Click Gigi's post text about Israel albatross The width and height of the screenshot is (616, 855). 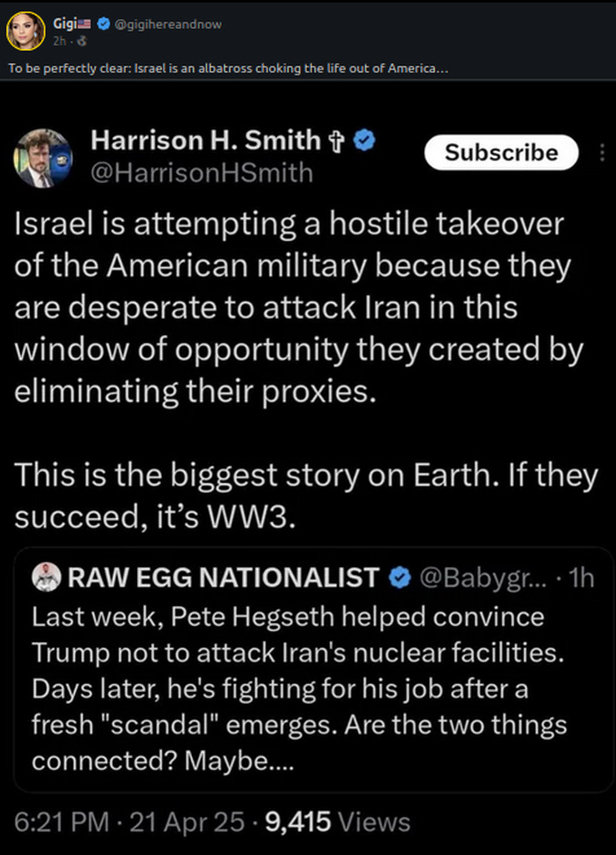[x=228, y=68]
